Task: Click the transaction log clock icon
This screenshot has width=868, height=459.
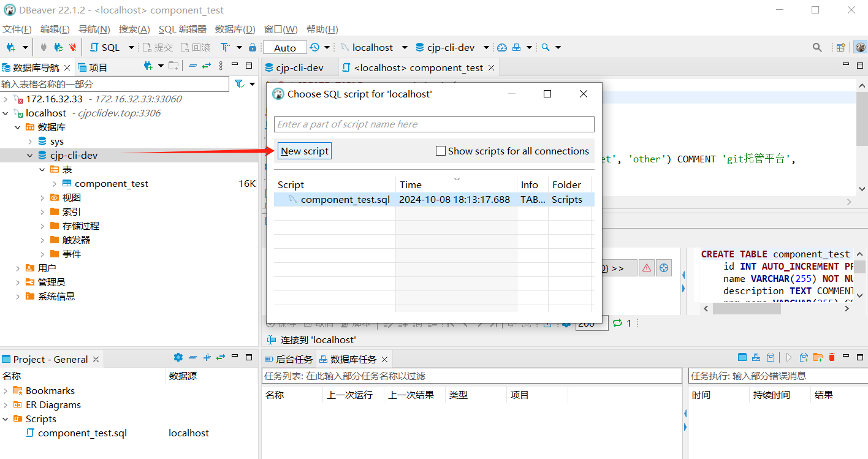Action: click(x=314, y=47)
